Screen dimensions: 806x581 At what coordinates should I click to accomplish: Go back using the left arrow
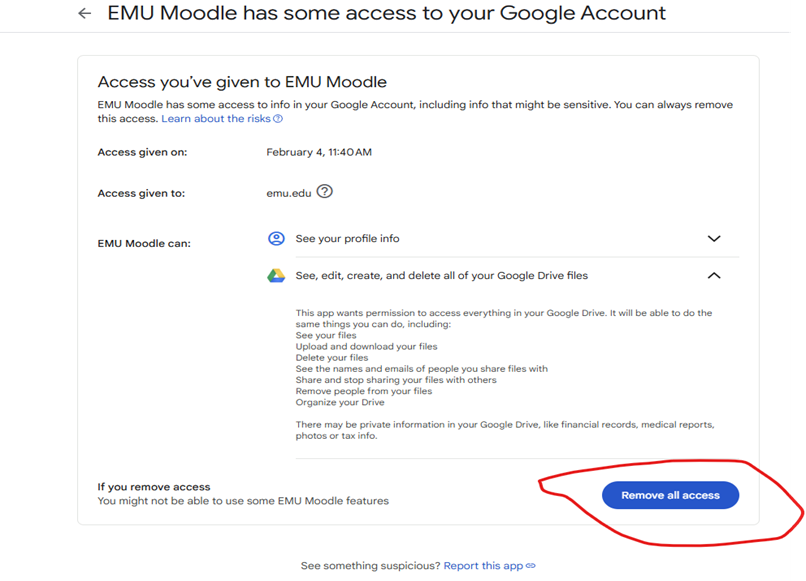coord(84,13)
